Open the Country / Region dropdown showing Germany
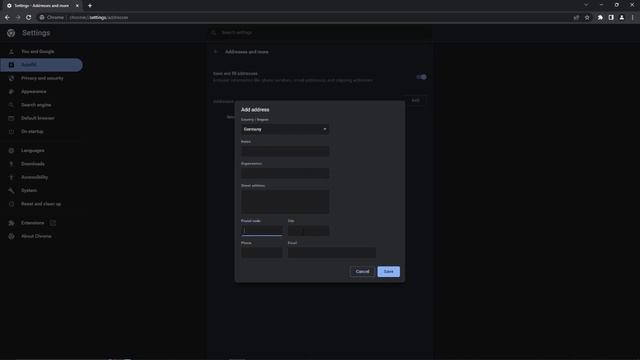 [x=285, y=129]
